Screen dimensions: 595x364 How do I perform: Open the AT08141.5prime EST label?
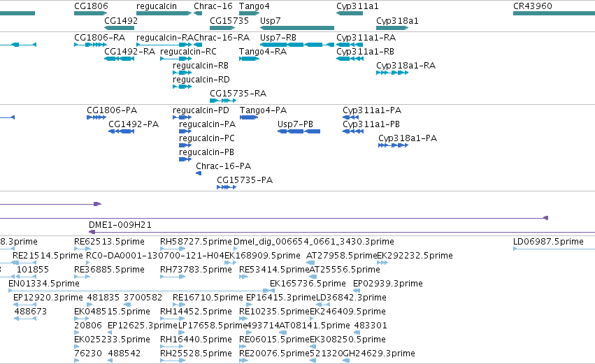coord(315,326)
